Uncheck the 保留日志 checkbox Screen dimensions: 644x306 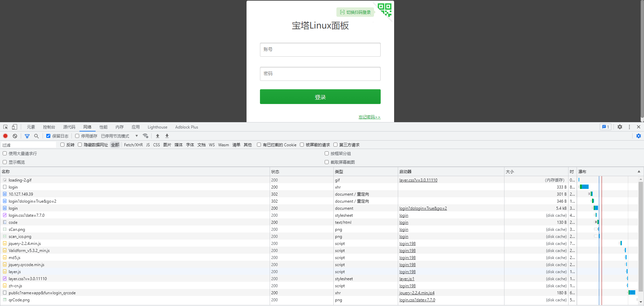tap(48, 136)
